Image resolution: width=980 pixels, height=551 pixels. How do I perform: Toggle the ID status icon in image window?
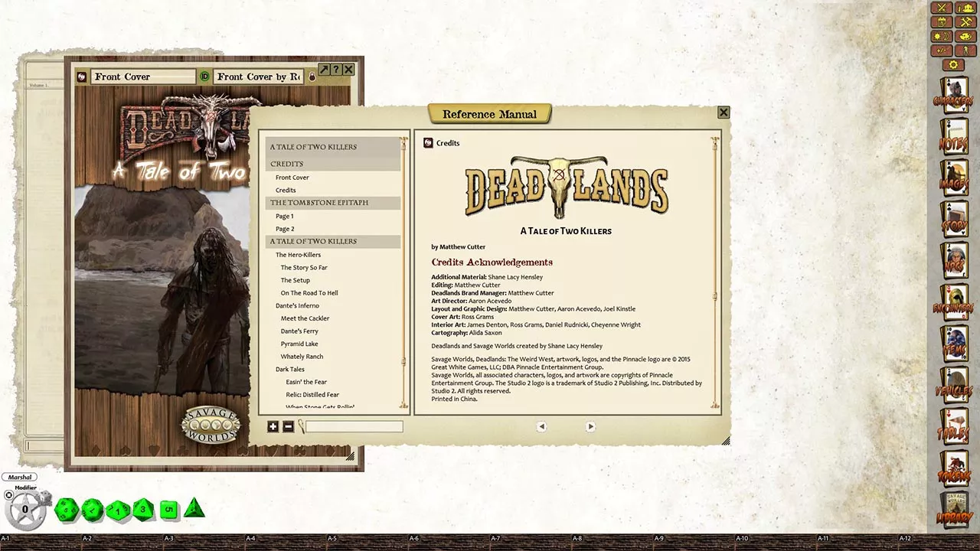coord(204,77)
